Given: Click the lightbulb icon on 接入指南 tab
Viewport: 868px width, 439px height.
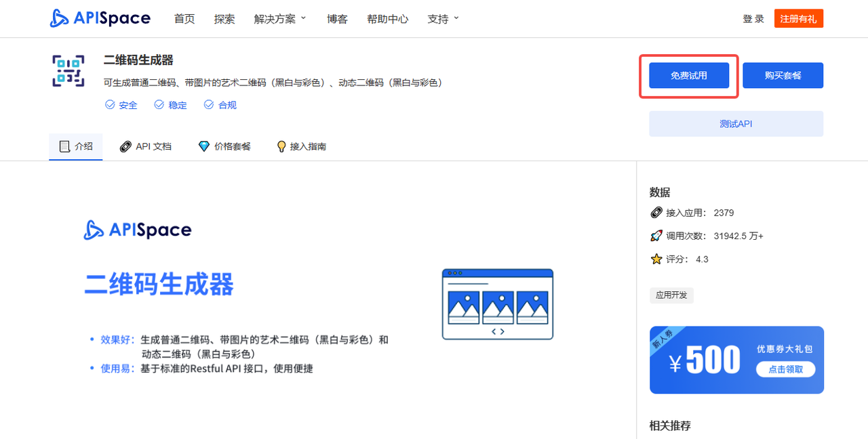Looking at the screenshot, I should click(x=281, y=146).
